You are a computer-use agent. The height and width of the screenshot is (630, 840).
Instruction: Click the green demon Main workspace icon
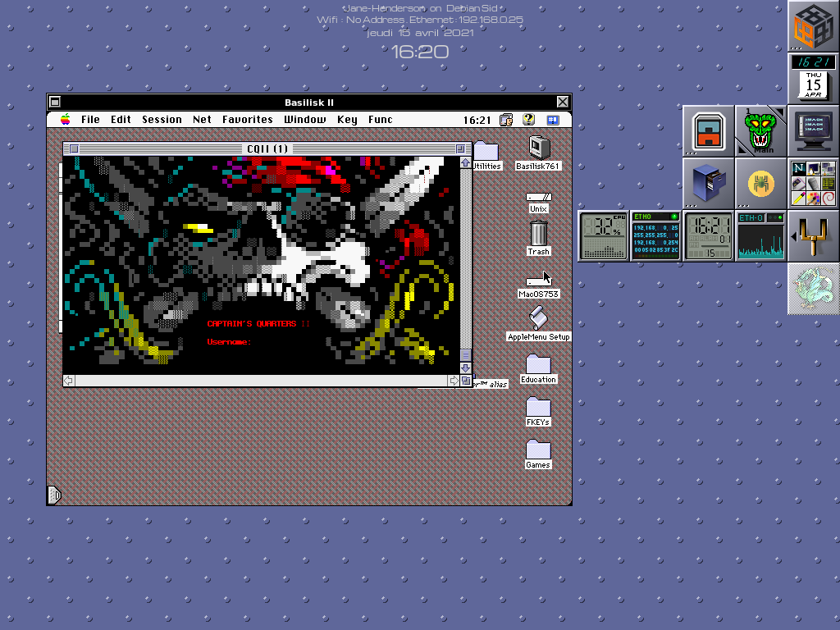[x=761, y=132]
